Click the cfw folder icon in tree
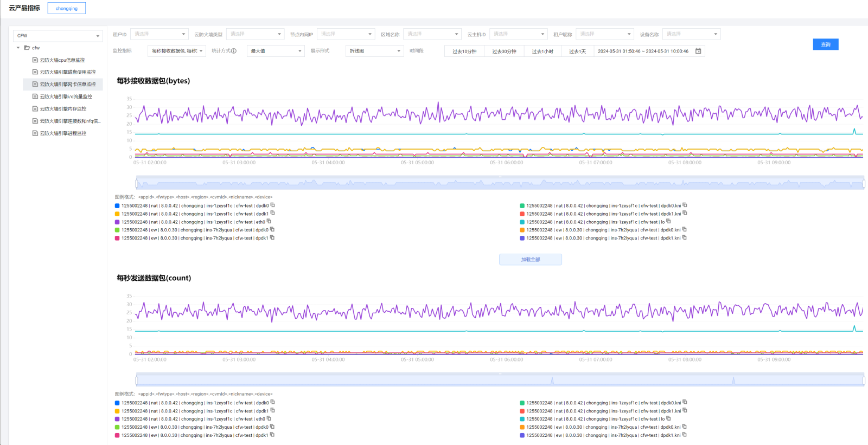The image size is (868, 445). click(x=27, y=48)
